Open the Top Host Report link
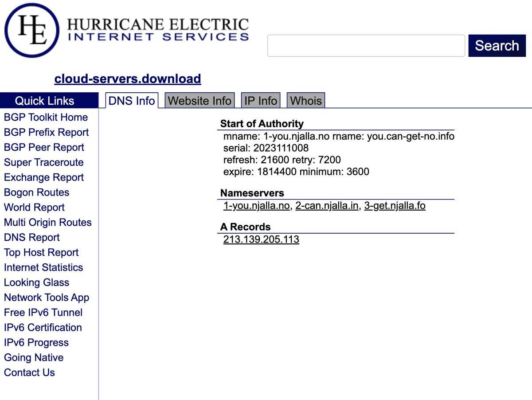 click(x=41, y=253)
